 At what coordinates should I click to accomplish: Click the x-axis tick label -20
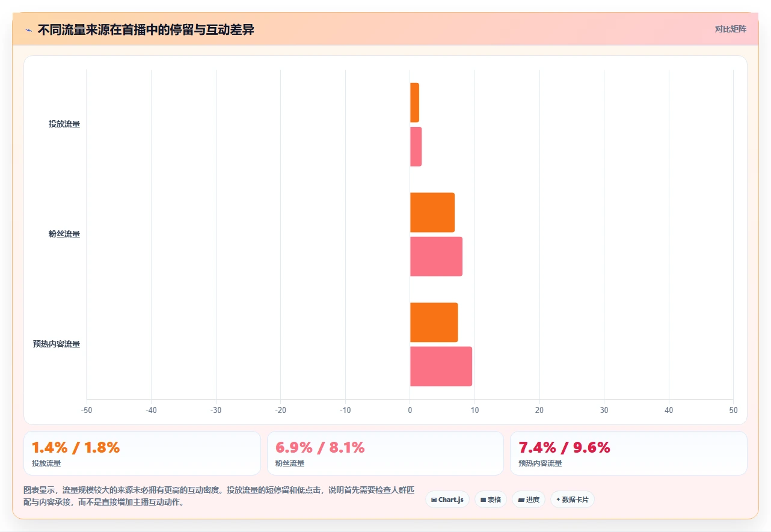coord(280,411)
